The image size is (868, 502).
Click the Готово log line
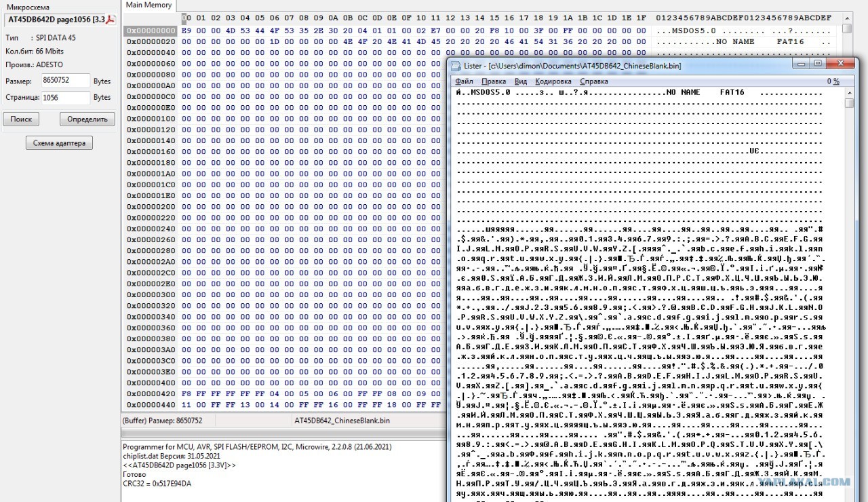tap(134, 475)
